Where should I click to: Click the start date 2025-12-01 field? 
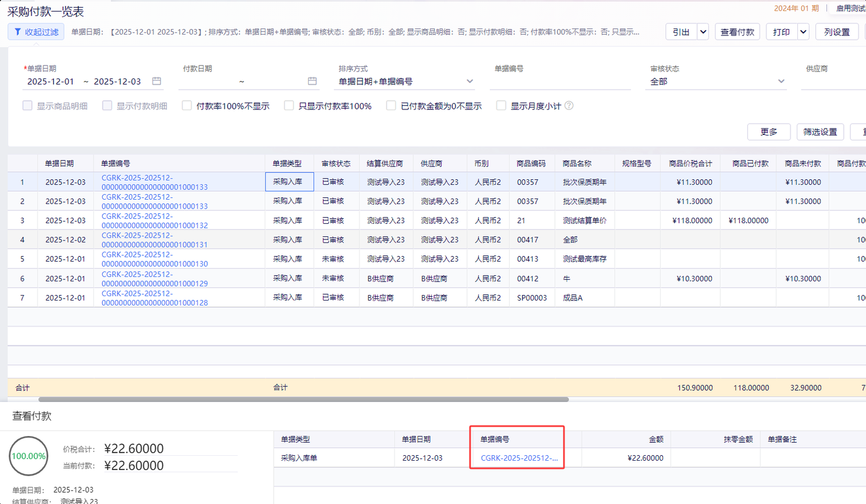tap(51, 81)
